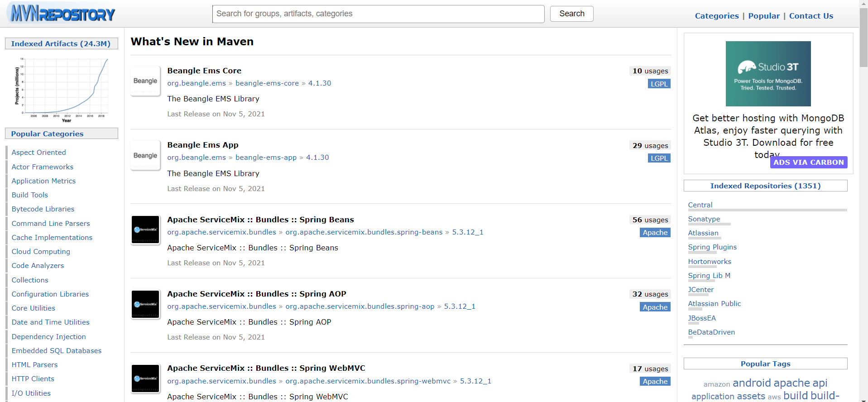Click the LGPL license badge for Beangle Ems Core
The image size is (868, 402).
(x=659, y=84)
